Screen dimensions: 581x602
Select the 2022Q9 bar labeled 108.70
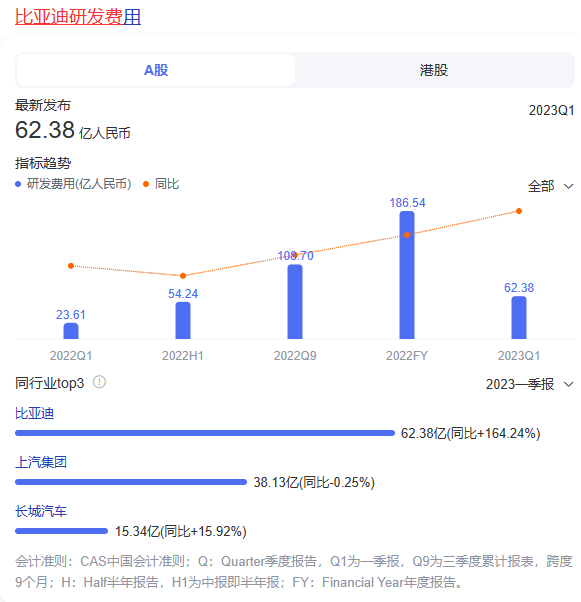pos(295,302)
